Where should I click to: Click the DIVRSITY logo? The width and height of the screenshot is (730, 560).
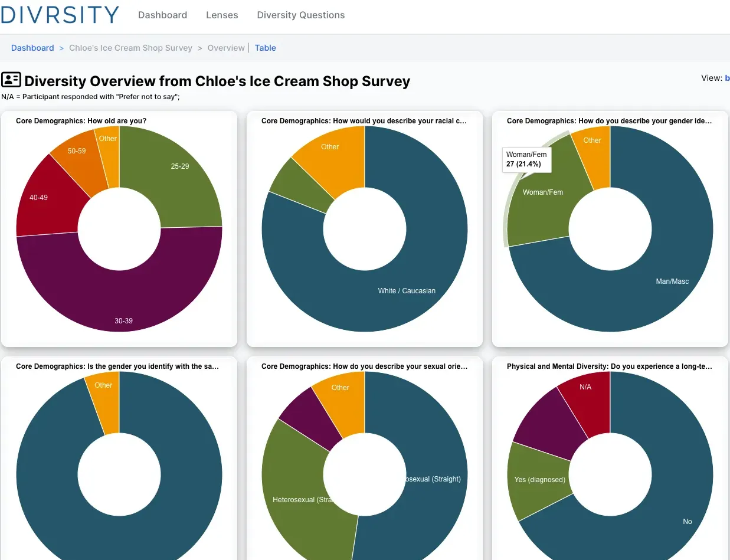point(60,15)
